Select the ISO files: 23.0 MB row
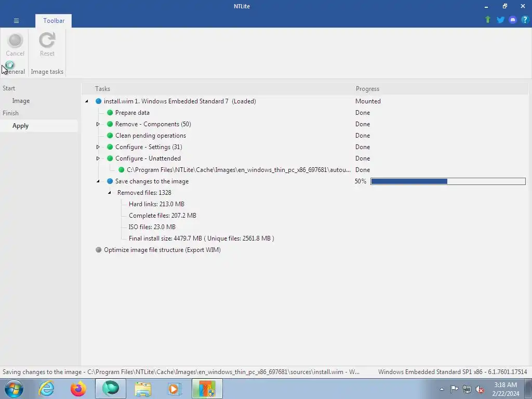532x399 pixels. 152,227
